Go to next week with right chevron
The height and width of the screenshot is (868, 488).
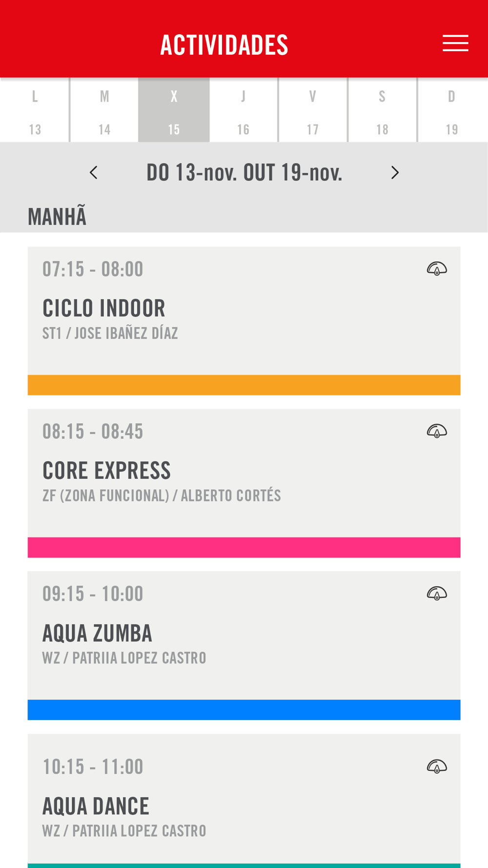click(395, 172)
